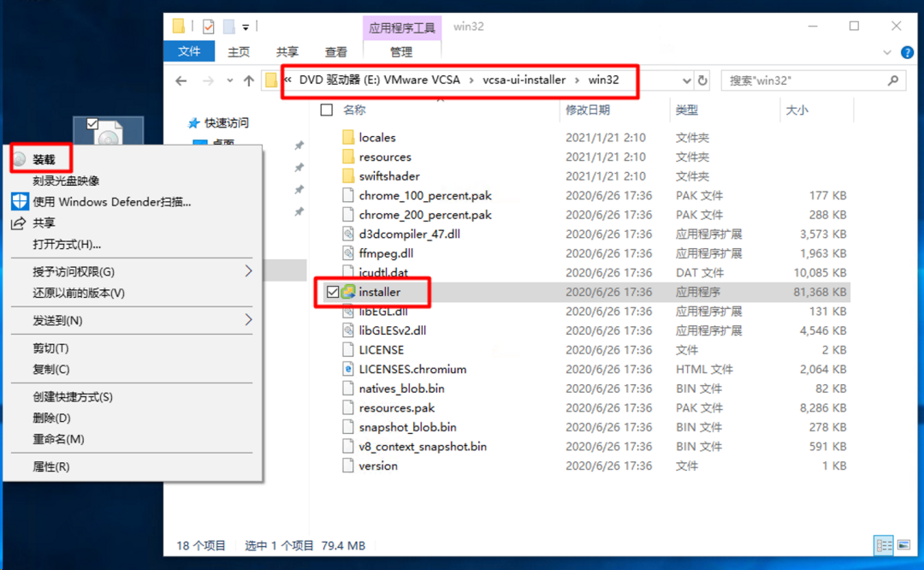Sort by 修改日期 column header
The width and height of the screenshot is (924, 570).
click(x=588, y=110)
